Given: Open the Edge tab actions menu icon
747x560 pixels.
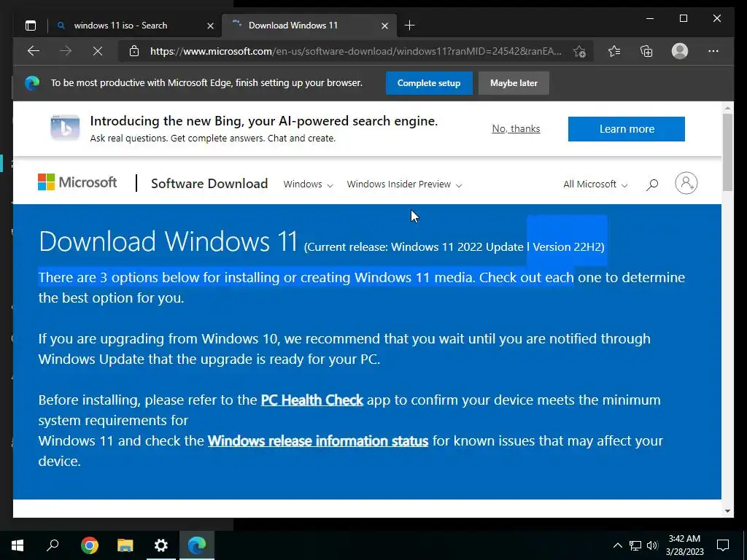Looking at the screenshot, I should pos(31,26).
